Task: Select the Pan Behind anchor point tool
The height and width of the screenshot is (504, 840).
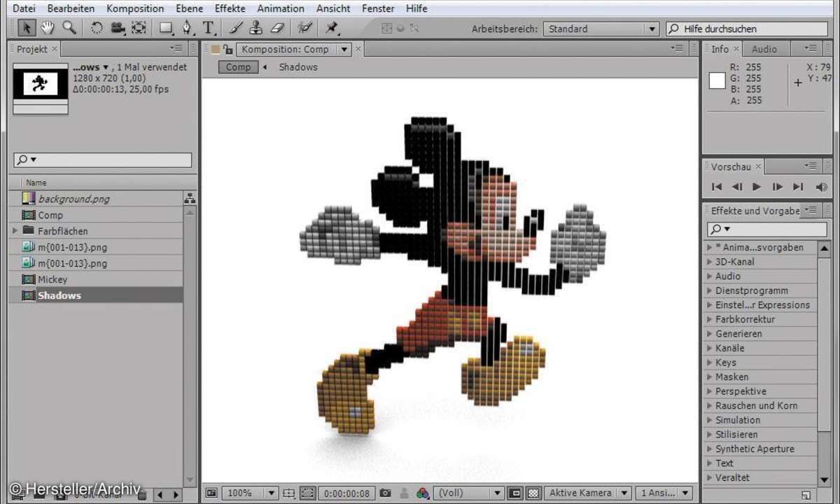Action: (x=139, y=28)
